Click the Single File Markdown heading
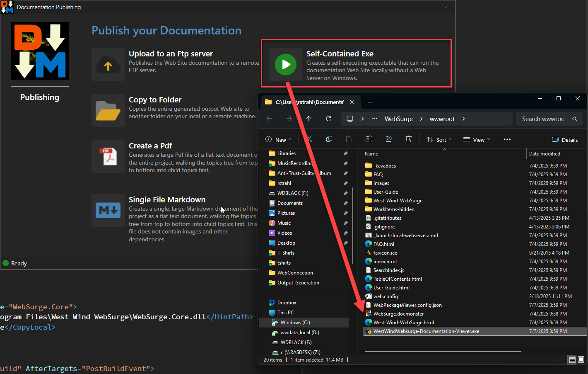 pos(167,199)
